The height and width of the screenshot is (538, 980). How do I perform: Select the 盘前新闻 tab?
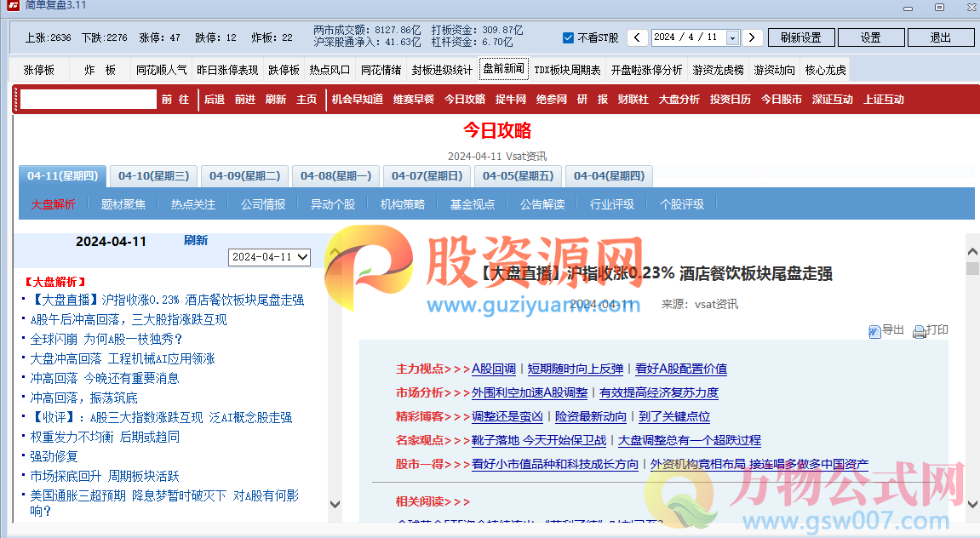(x=504, y=69)
